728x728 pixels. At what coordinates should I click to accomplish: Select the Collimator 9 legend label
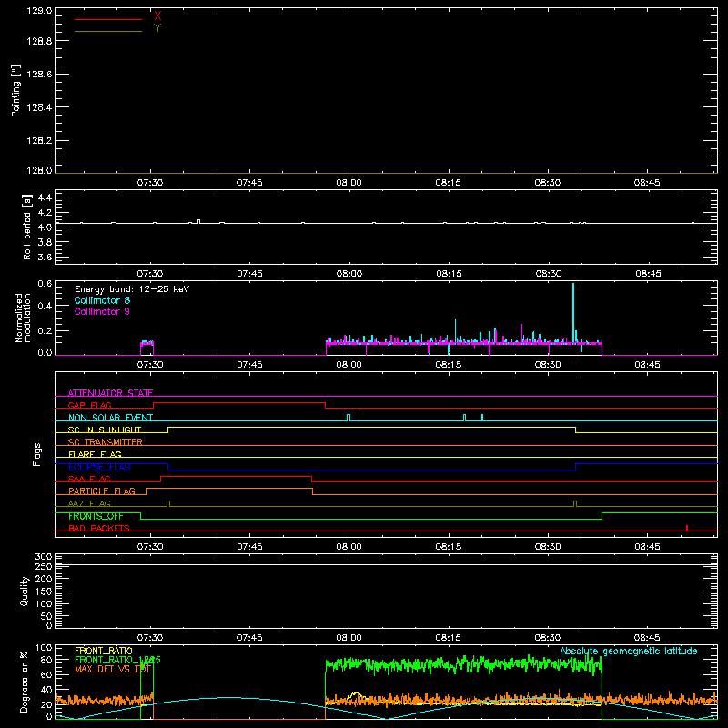[x=102, y=311]
